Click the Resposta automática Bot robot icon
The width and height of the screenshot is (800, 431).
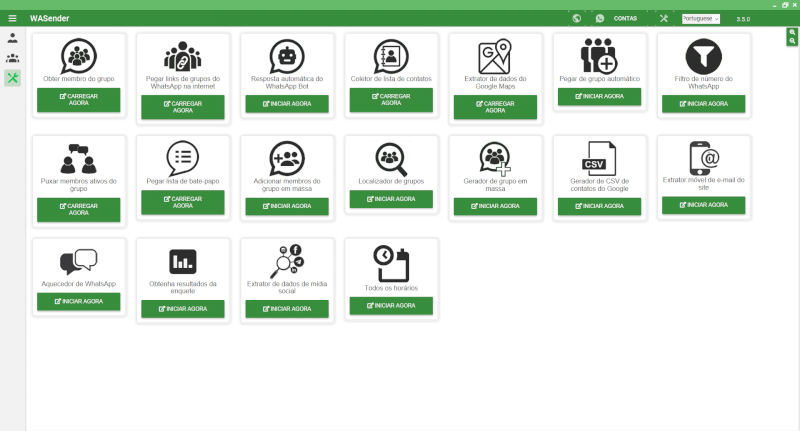tap(287, 56)
